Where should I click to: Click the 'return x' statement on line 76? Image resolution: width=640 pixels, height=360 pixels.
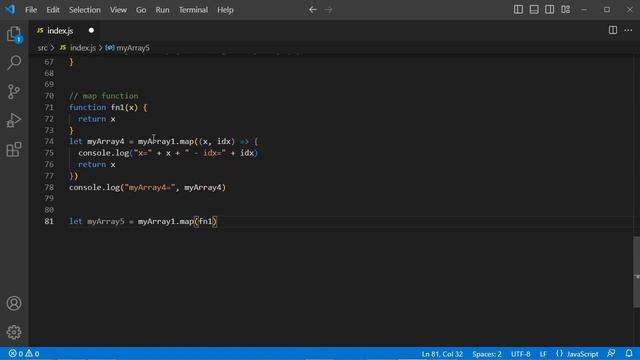click(x=97, y=164)
